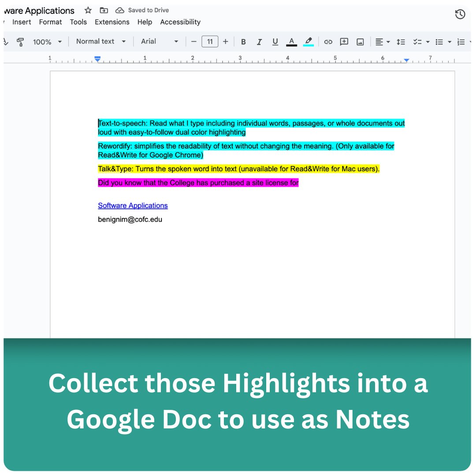Click the document title text
Viewport: 476px width, 476px height.
click(39, 11)
